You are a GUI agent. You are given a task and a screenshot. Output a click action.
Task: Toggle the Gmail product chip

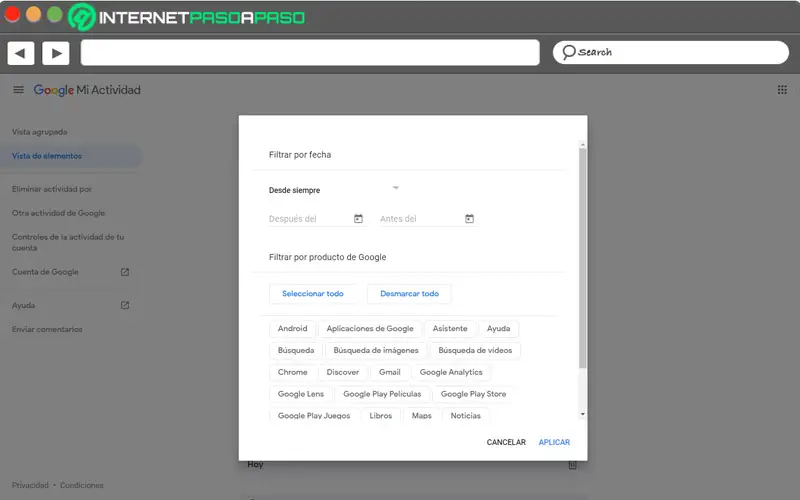(390, 372)
